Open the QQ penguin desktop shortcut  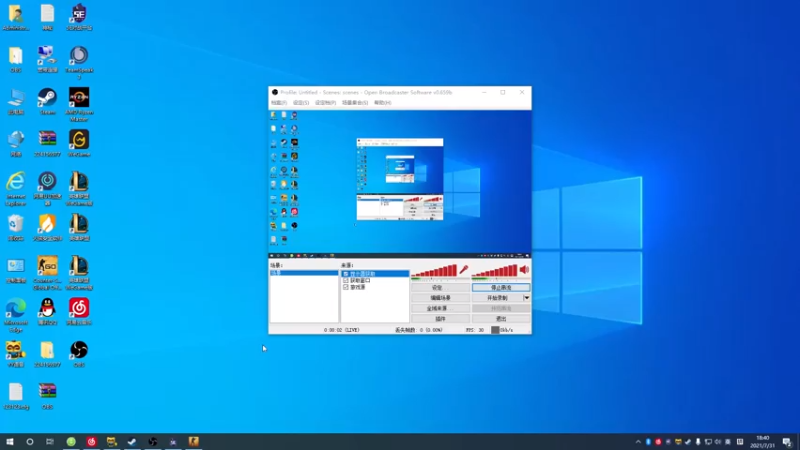(47, 311)
